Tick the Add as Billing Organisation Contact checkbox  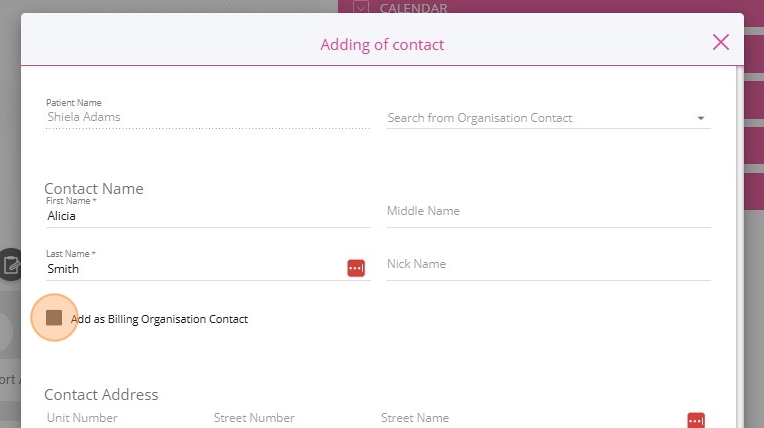54,318
